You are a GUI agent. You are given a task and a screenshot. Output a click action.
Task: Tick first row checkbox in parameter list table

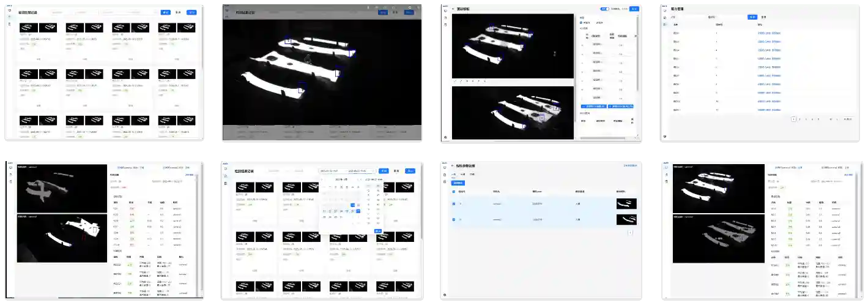453,204
